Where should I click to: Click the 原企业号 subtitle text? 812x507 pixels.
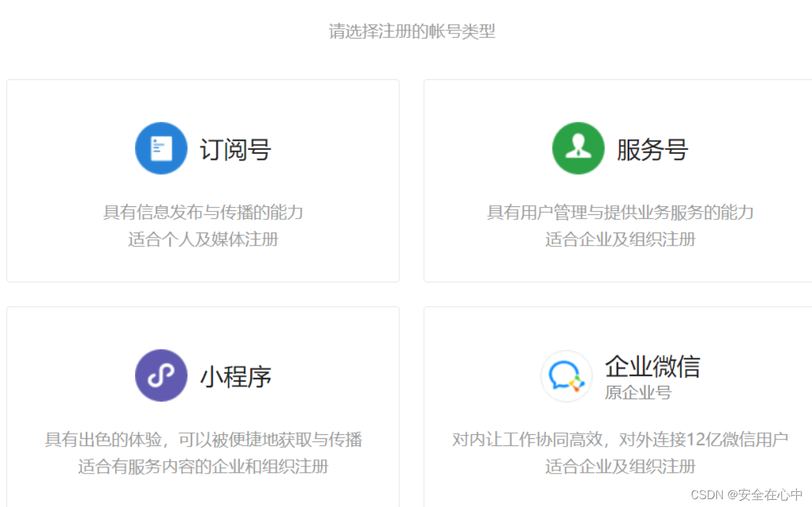click(638, 393)
